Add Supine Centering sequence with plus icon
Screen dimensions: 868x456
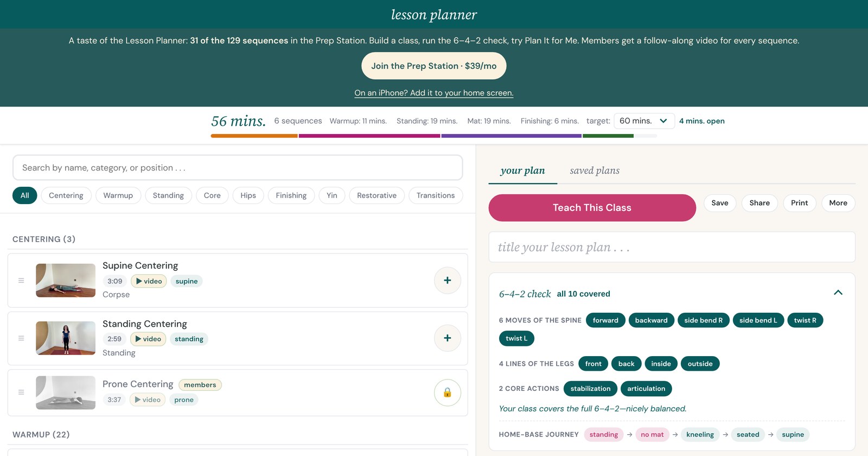pyautogui.click(x=448, y=281)
